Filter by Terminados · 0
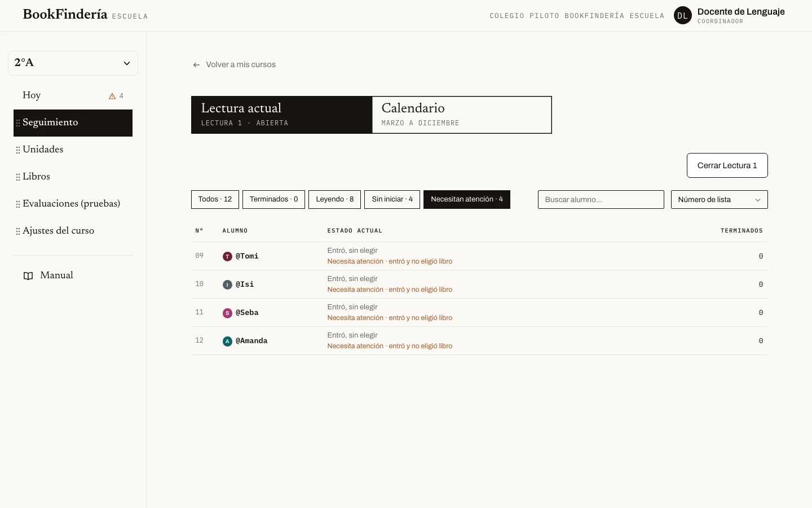812x508 pixels. pyautogui.click(x=273, y=199)
